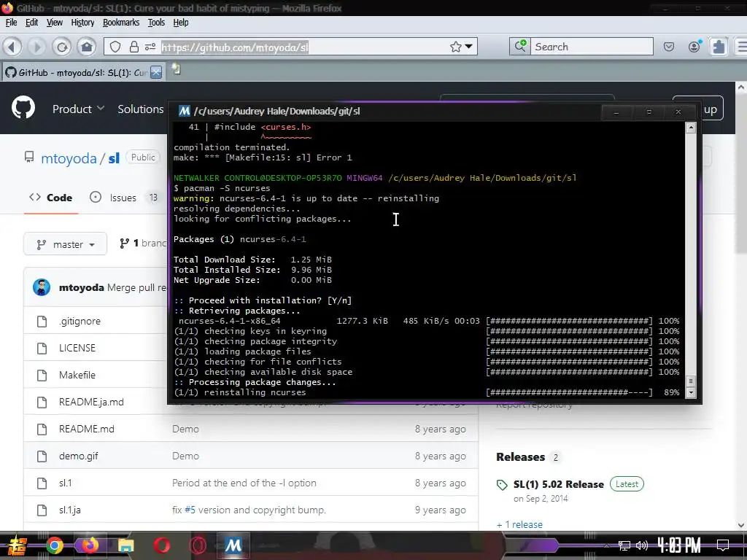Open the Windows Start button

[x=17, y=545]
